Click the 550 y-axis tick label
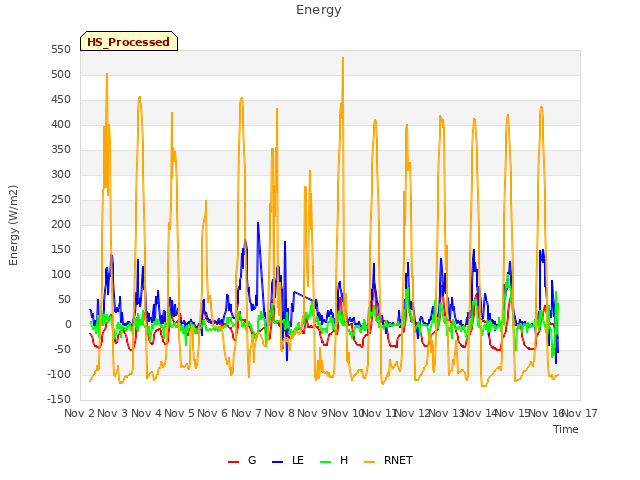 click(61, 50)
